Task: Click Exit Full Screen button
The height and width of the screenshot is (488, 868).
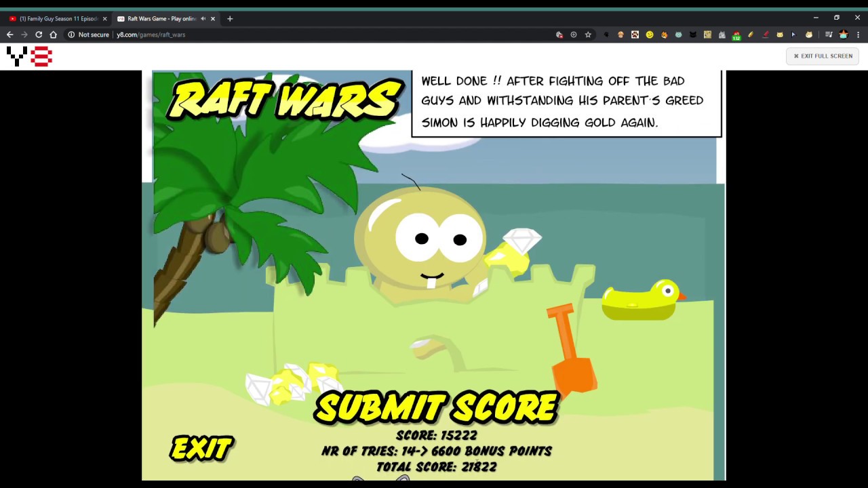Action: tap(823, 56)
